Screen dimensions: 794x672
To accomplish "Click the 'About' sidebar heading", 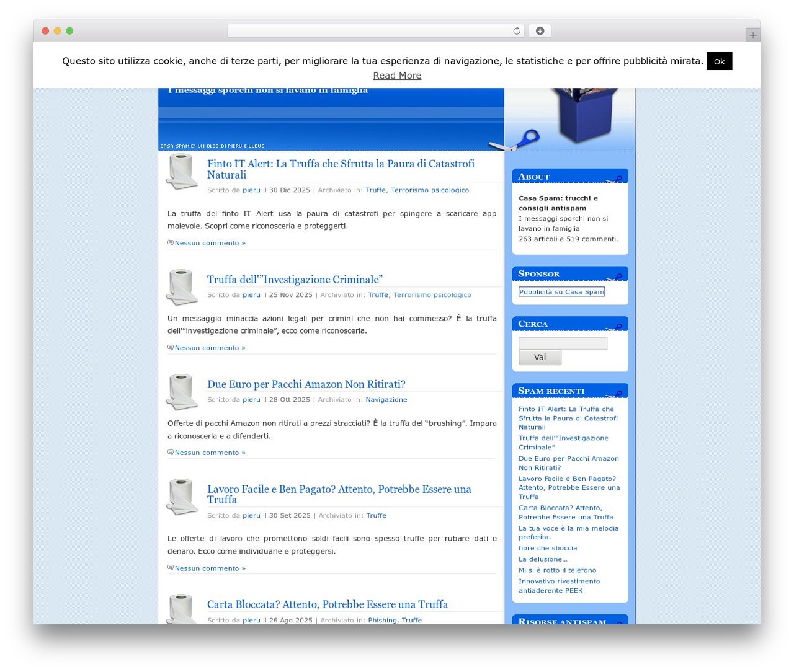I will click(x=534, y=177).
